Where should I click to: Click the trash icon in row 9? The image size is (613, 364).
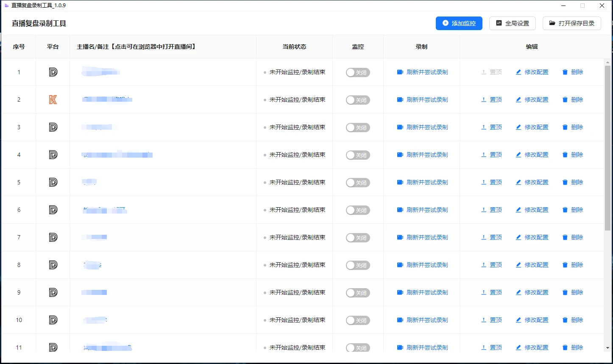click(565, 292)
